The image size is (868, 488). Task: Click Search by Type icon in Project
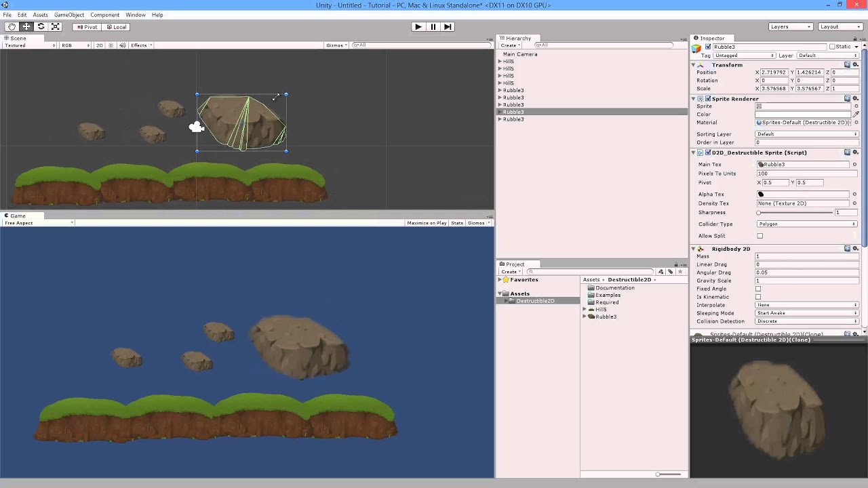tap(661, 272)
